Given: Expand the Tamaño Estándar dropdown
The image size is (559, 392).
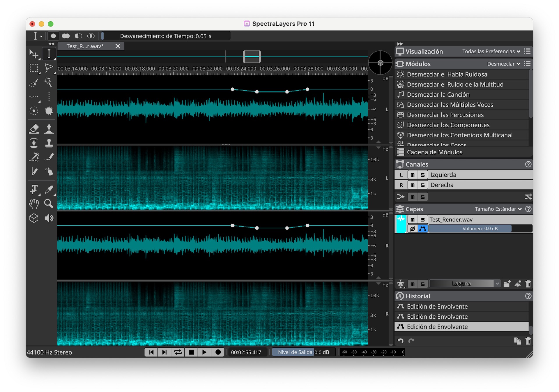Looking at the screenshot, I should point(498,209).
